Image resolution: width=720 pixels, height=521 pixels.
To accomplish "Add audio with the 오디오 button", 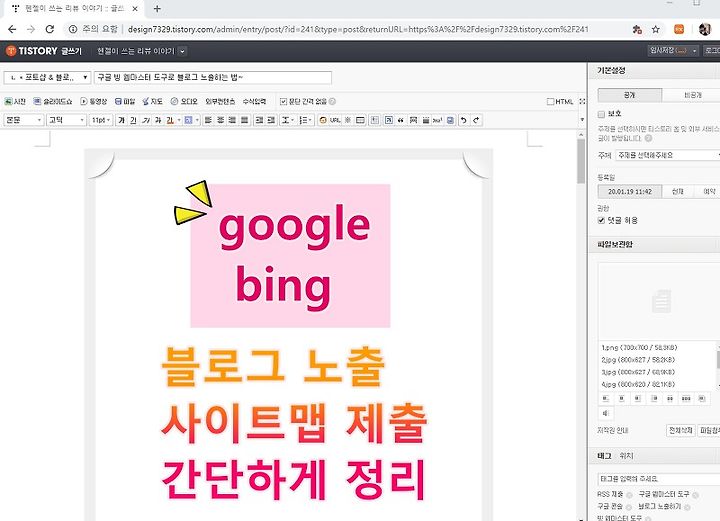I will pos(184,101).
